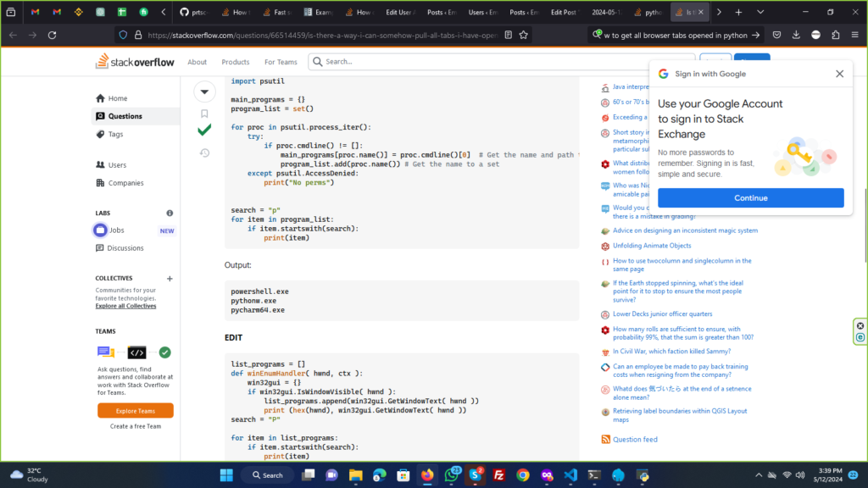
Task: Click the Labs info icon
Action: tap(170, 213)
